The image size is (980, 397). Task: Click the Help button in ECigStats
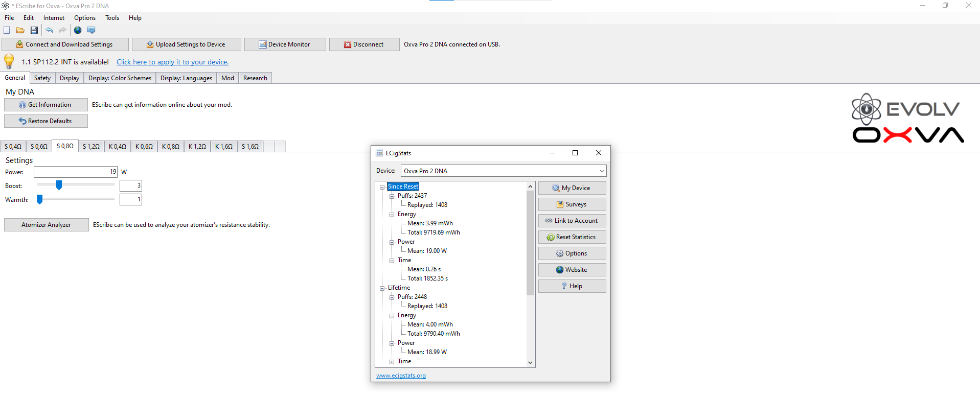point(572,286)
